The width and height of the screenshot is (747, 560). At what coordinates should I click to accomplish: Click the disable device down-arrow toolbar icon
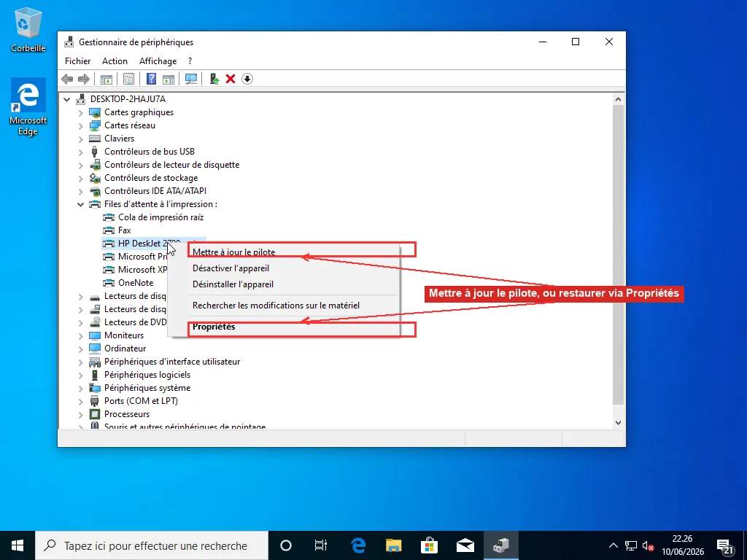247,79
